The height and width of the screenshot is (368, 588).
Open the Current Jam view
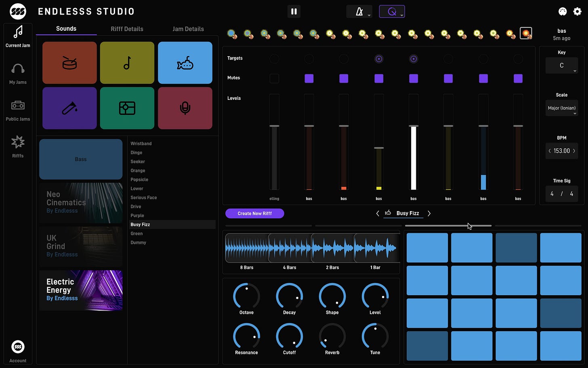click(x=18, y=36)
